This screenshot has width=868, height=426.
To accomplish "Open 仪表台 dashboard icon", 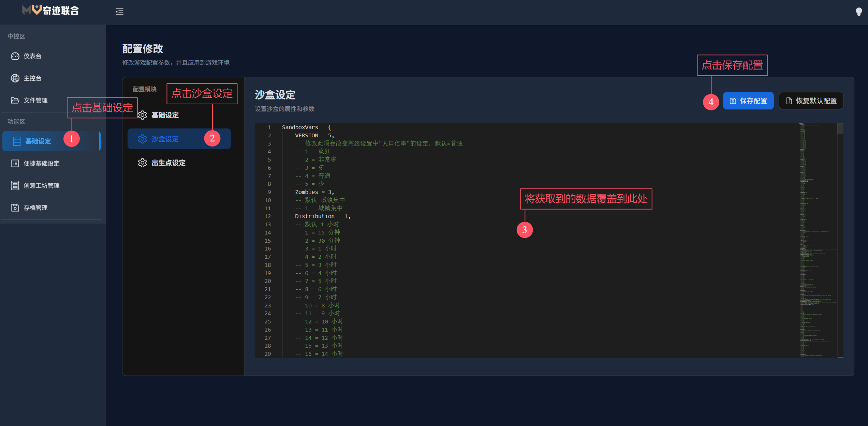I will 15,56.
